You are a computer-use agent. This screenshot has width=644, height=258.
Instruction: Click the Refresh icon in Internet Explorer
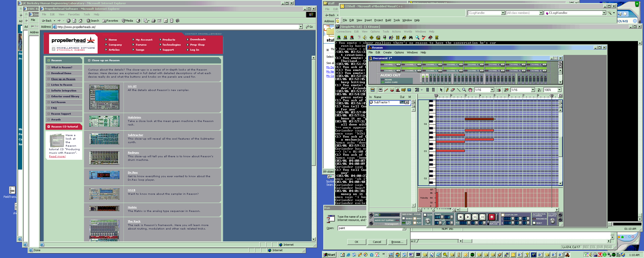(x=74, y=21)
